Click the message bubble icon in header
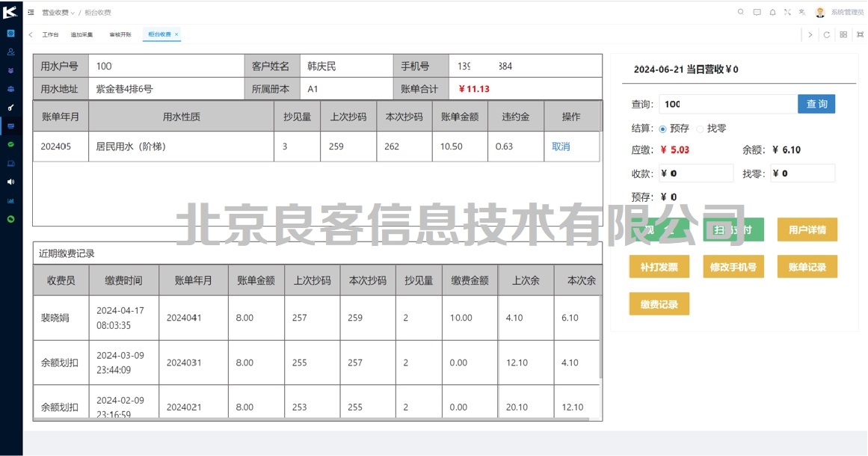The image size is (868, 456). click(x=757, y=12)
